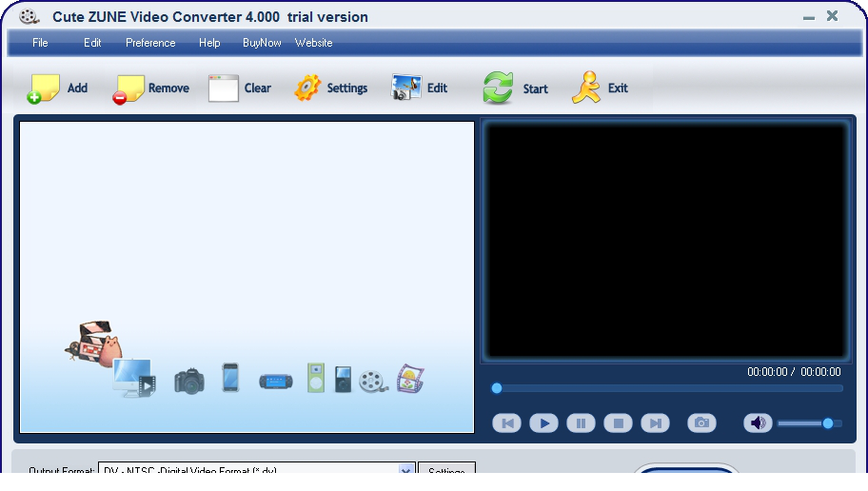Click the Exit running man icon
868x491 pixels.
(x=586, y=88)
